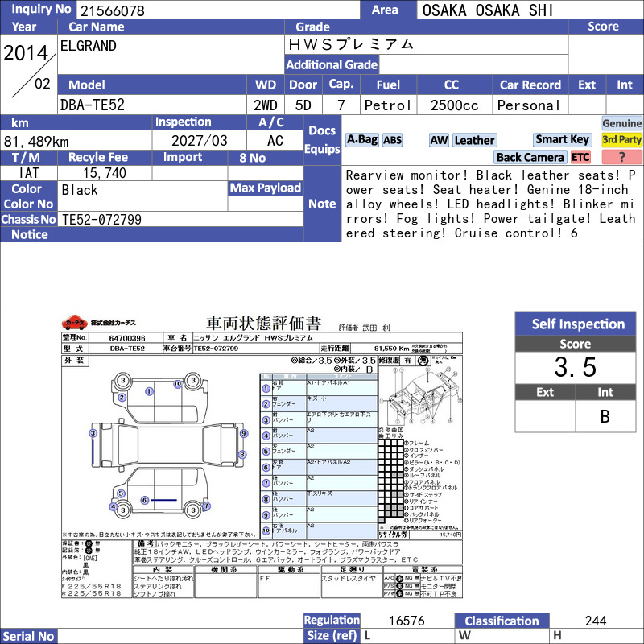Click the Smart Key equipment badge
This screenshot has width=644, height=644.
click(562, 139)
